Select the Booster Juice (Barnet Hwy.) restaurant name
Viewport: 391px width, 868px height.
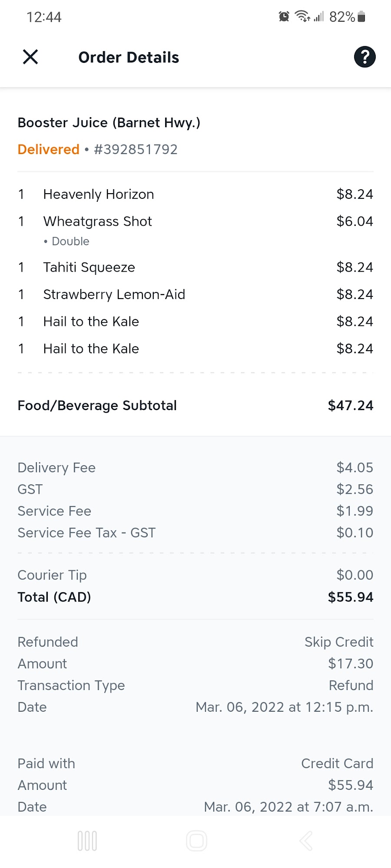109,123
